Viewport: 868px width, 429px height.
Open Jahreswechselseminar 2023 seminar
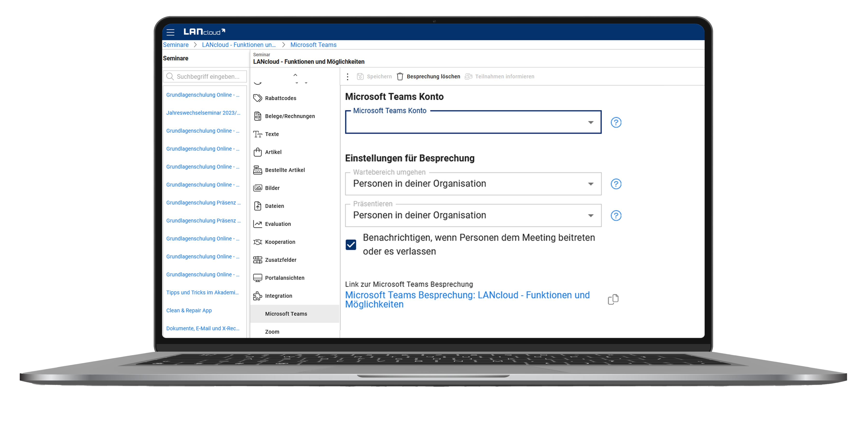click(203, 113)
